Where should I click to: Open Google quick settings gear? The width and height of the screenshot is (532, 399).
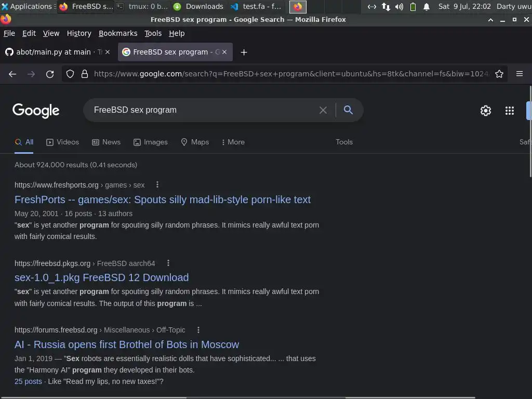(486, 111)
